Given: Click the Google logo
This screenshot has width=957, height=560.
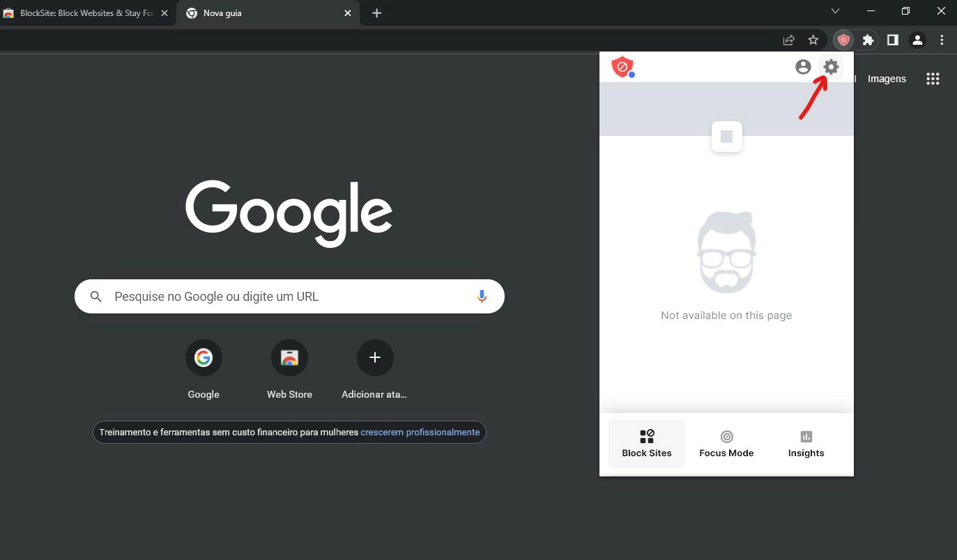Looking at the screenshot, I should click(289, 213).
